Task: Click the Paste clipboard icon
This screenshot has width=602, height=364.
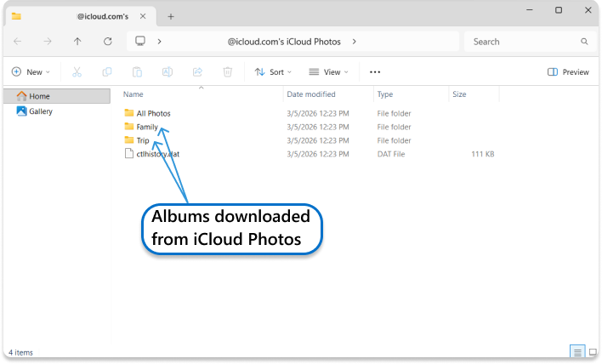Action: click(137, 71)
